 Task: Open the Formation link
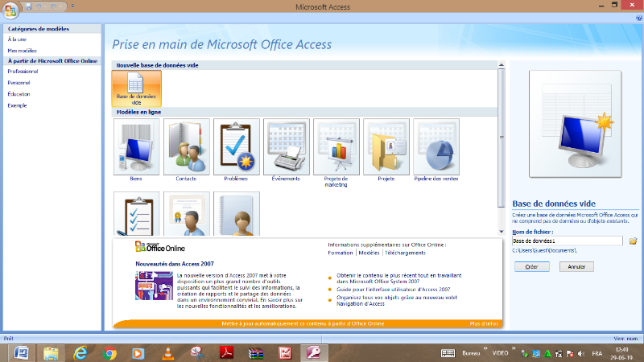click(340, 253)
